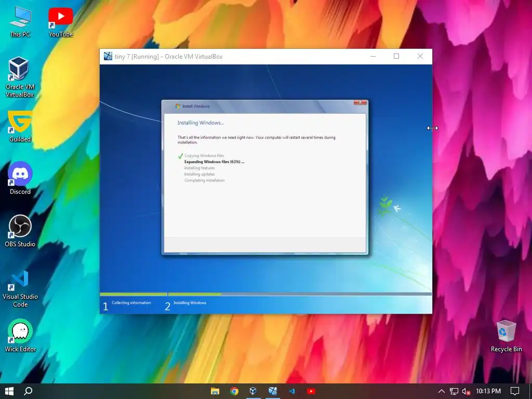Click 'Installing features' step text
The image size is (532, 399).
[x=199, y=168]
